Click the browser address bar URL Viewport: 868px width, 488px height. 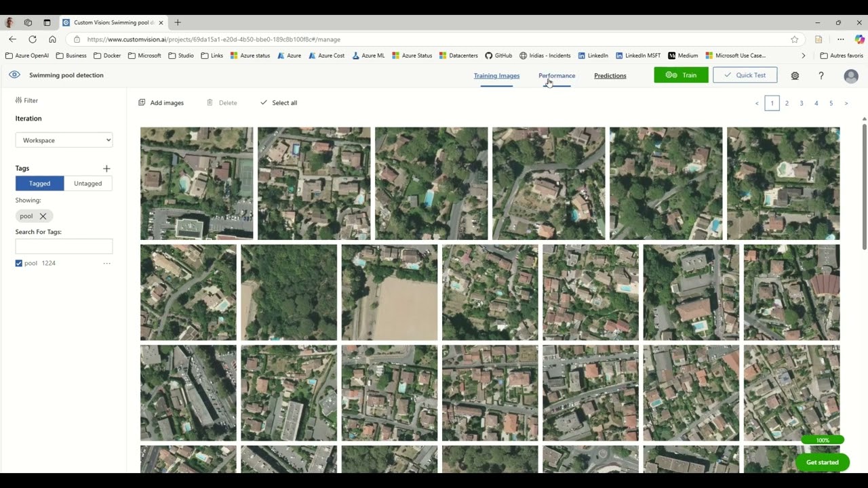click(214, 39)
